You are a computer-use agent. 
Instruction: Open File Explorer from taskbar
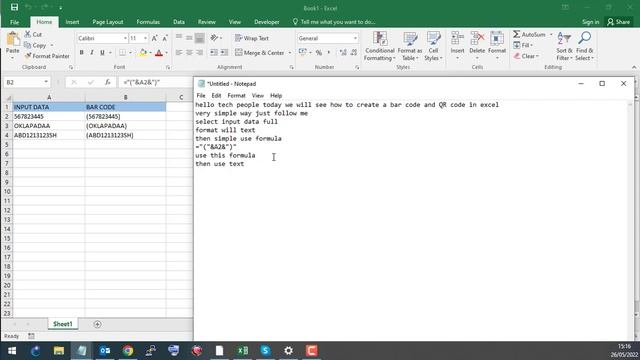point(59,351)
